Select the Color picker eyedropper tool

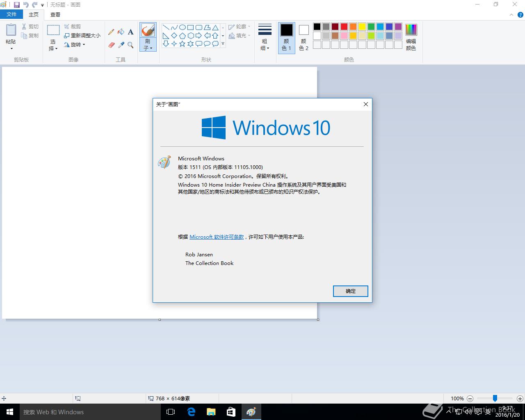pos(121,45)
